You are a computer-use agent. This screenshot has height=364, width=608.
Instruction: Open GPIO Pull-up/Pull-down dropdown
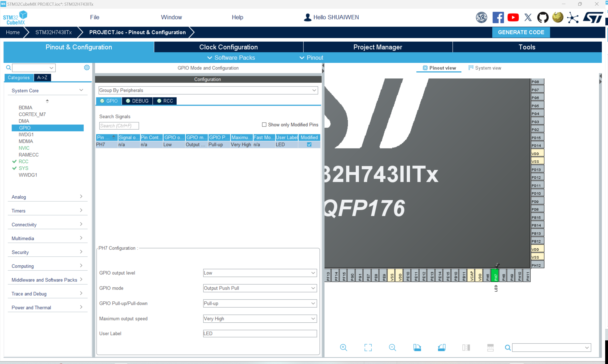tap(260, 303)
